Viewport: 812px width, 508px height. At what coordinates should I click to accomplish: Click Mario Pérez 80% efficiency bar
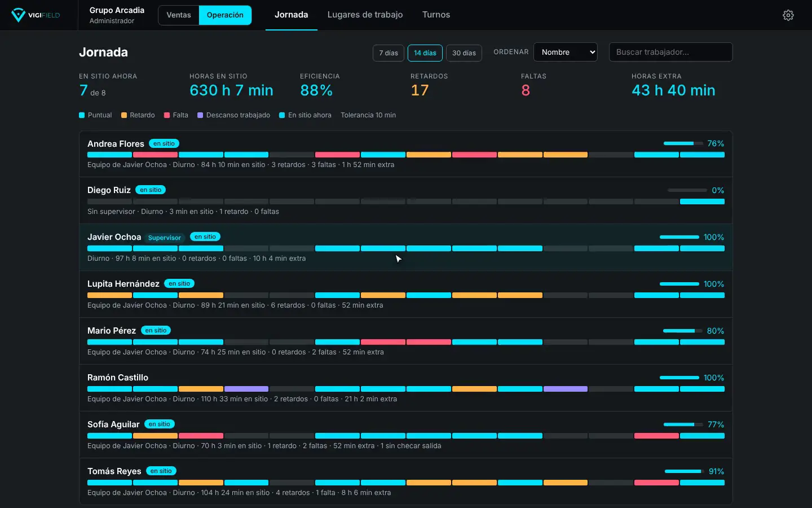click(x=683, y=331)
